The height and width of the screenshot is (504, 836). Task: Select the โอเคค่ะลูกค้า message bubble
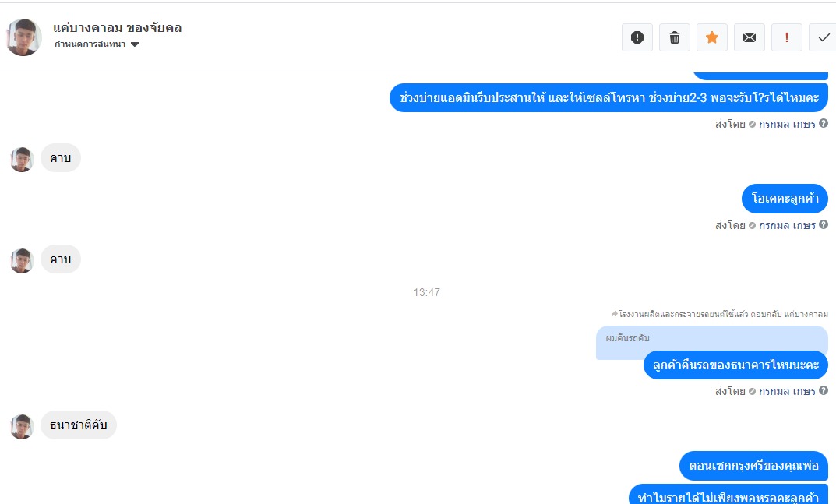coord(785,199)
